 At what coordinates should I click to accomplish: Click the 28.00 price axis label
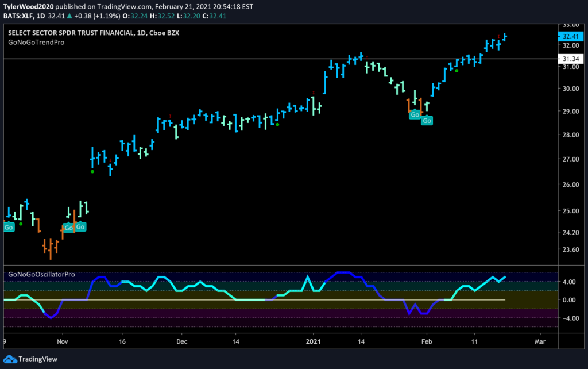click(x=570, y=134)
